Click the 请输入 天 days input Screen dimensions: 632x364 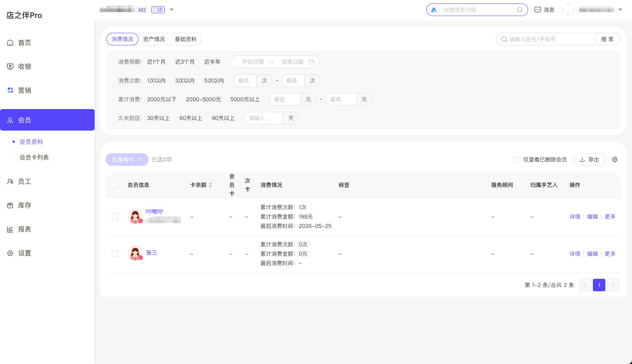point(264,118)
